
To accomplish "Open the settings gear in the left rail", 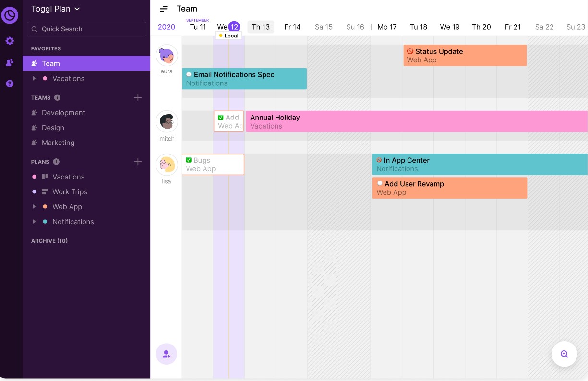I will point(10,41).
